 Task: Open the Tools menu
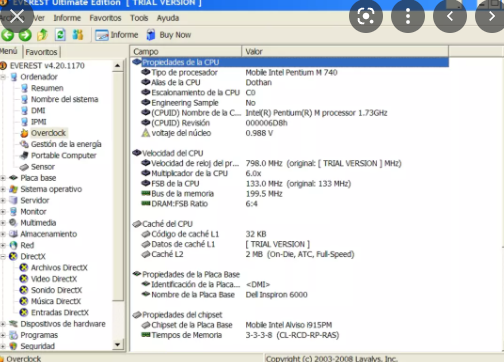tap(139, 18)
